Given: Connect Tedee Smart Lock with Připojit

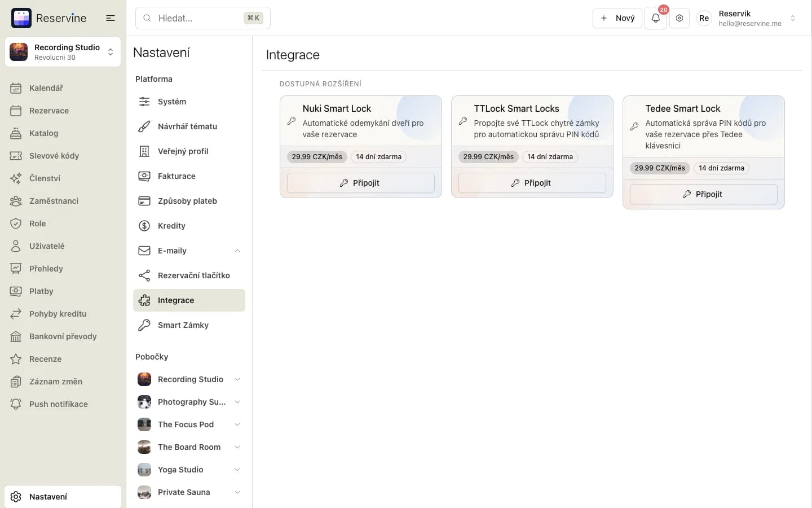Looking at the screenshot, I should coord(704,194).
